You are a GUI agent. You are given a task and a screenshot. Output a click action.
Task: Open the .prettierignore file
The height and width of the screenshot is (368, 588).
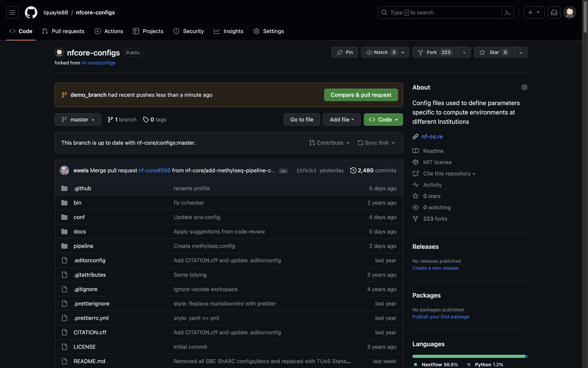pos(92,304)
